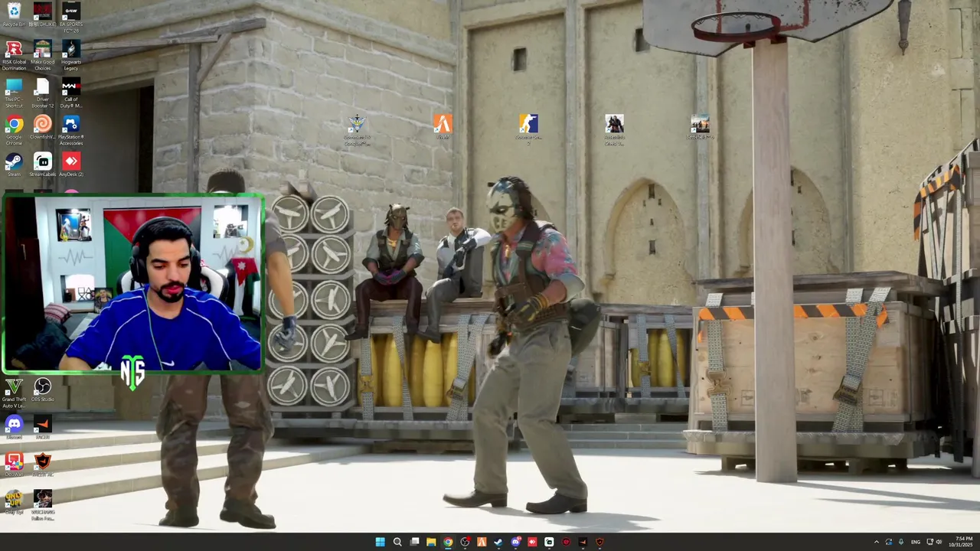Switch to OBS Studio in taskbar
The image size is (980, 551).
point(465,542)
